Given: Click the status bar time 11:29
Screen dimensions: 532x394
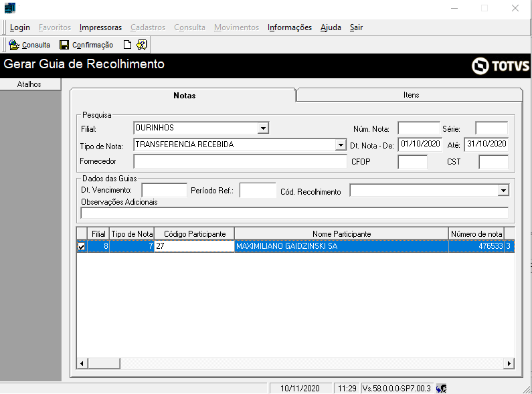Looking at the screenshot, I should [347, 388].
